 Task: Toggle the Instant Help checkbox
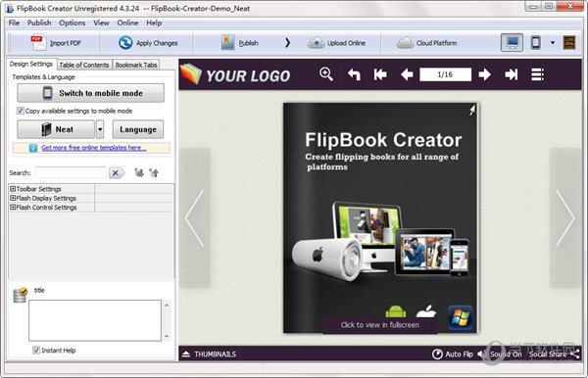(36, 351)
